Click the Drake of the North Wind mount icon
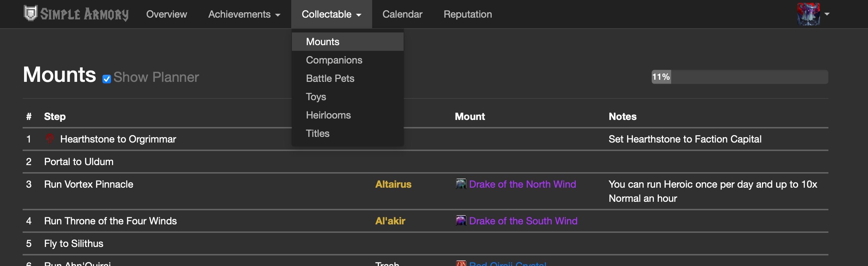Screen dimensions: 868x266 point(461,184)
